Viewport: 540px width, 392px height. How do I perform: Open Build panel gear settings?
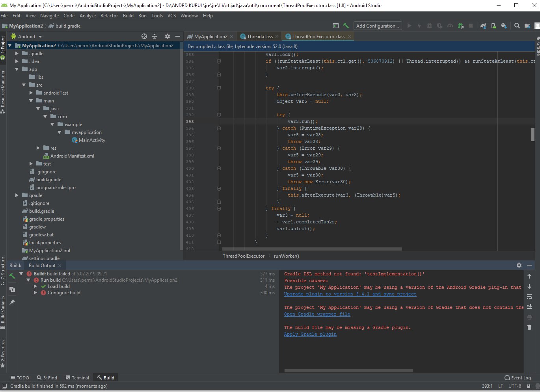click(519, 265)
